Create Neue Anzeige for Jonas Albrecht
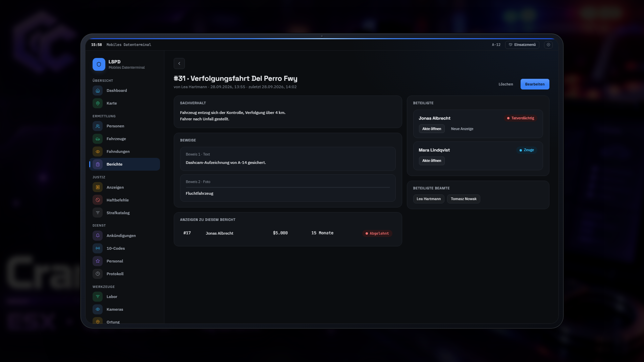Image resolution: width=644 pixels, height=362 pixels. pyautogui.click(x=462, y=129)
